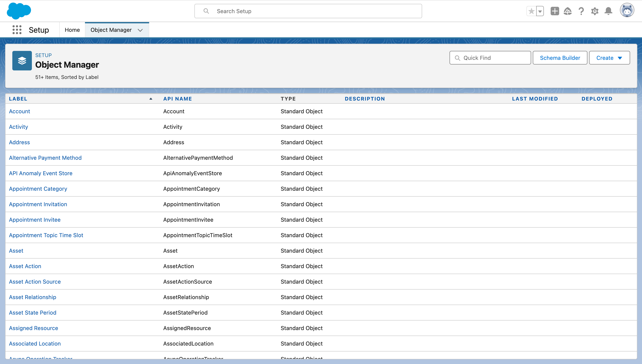Image resolution: width=642 pixels, height=364 pixels.
Task: Open the Create dropdown menu
Action: (x=609, y=58)
